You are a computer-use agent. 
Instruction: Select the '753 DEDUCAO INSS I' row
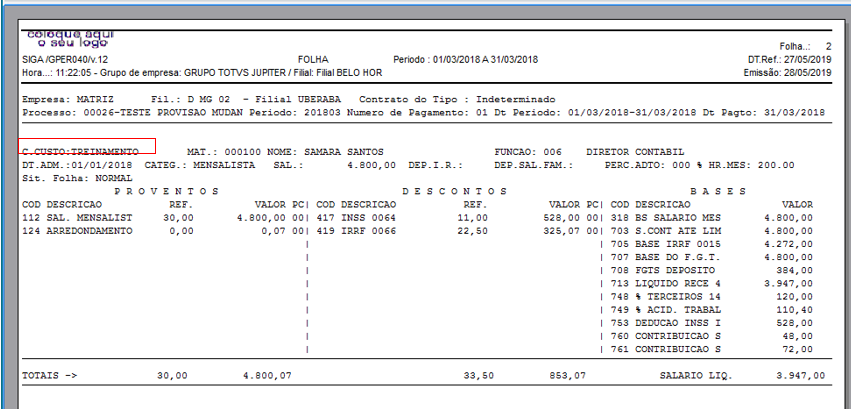coord(712,323)
